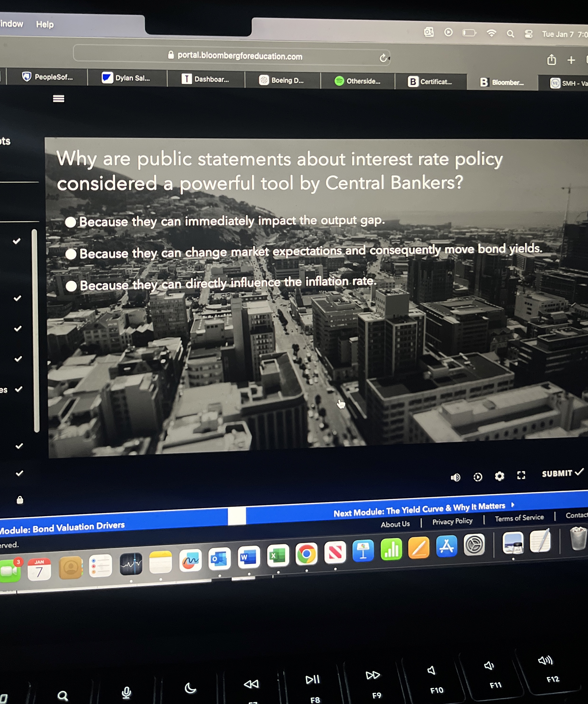Reload page in Safari address bar
Image resolution: width=588 pixels, height=704 pixels.
point(383,58)
